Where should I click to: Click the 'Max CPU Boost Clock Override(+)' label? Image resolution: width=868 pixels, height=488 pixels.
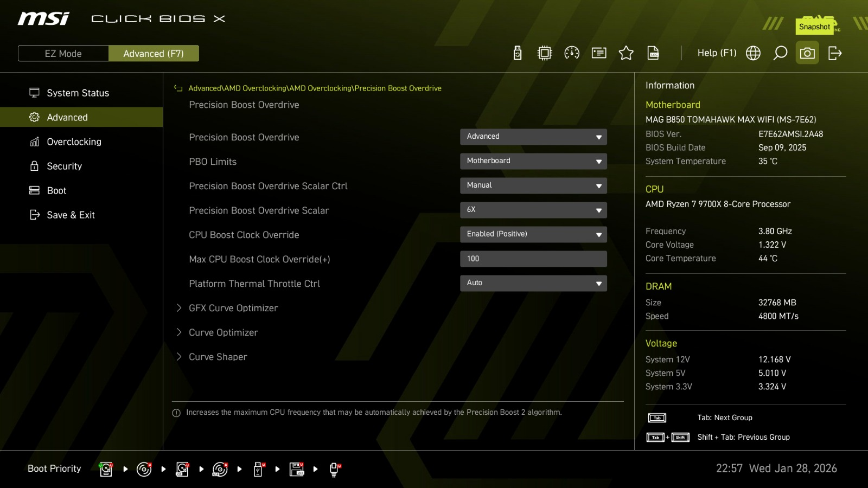coord(259,259)
